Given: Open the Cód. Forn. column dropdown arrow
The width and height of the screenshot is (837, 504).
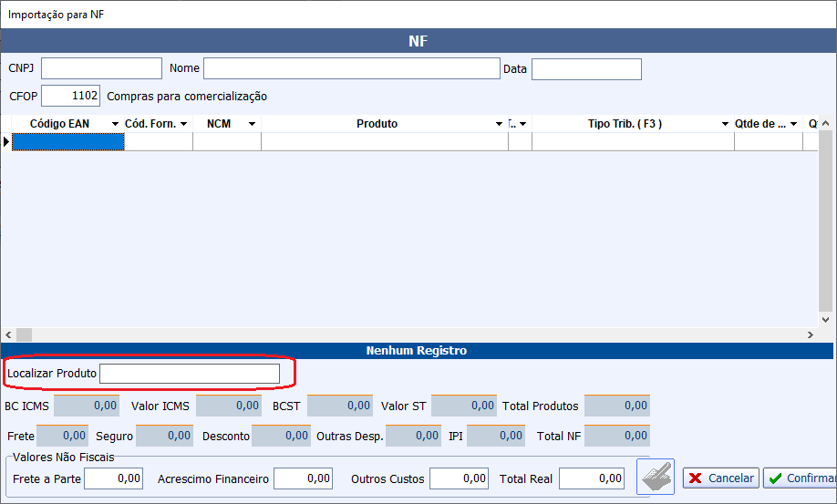Looking at the screenshot, I should pos(183,124).
